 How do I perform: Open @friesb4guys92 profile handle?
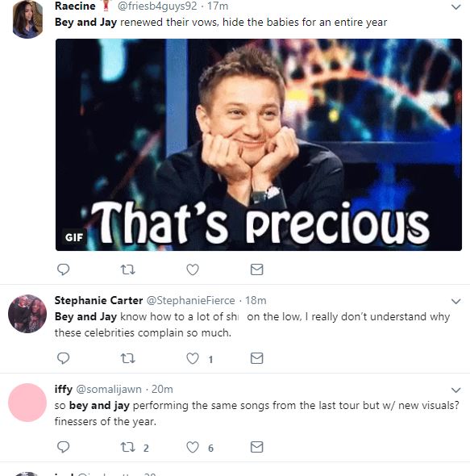point(157,6)
